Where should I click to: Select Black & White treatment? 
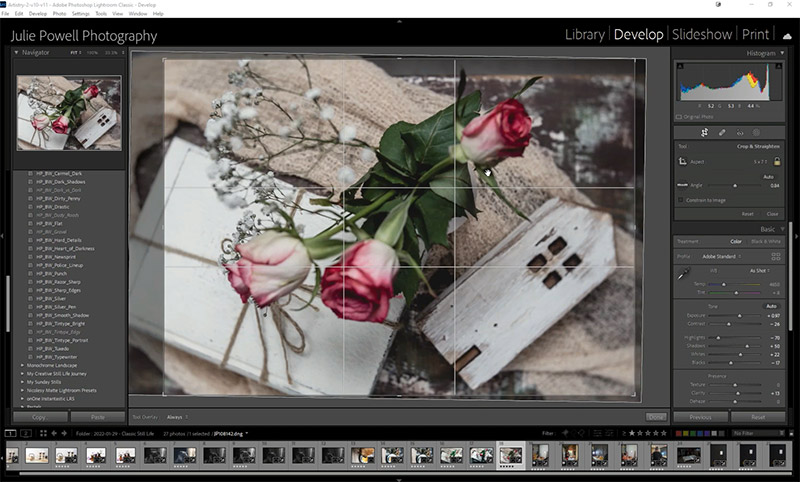click(765, 242)
